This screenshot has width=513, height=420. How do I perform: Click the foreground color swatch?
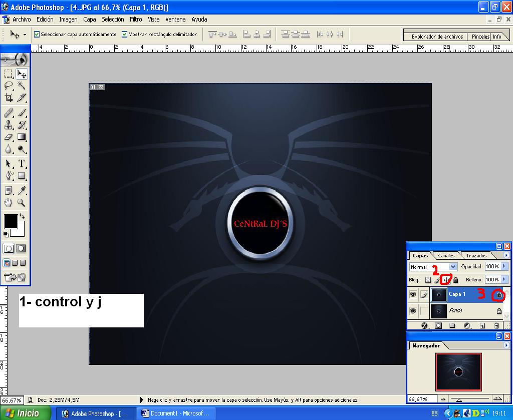[x=11, y=222]
